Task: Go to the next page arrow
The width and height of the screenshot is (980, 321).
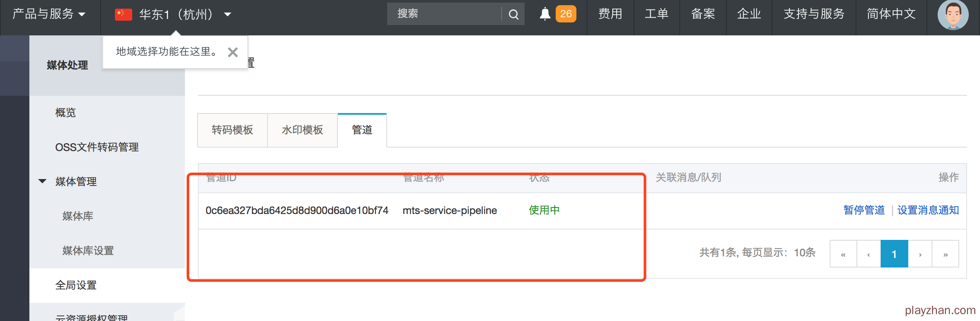Action: (x=920, y=254)
